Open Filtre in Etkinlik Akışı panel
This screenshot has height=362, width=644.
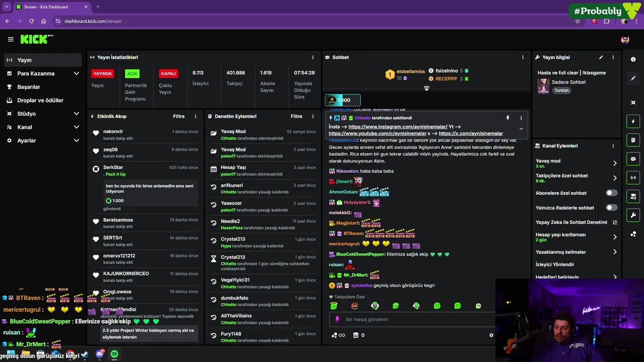click(x=179, y=116)
